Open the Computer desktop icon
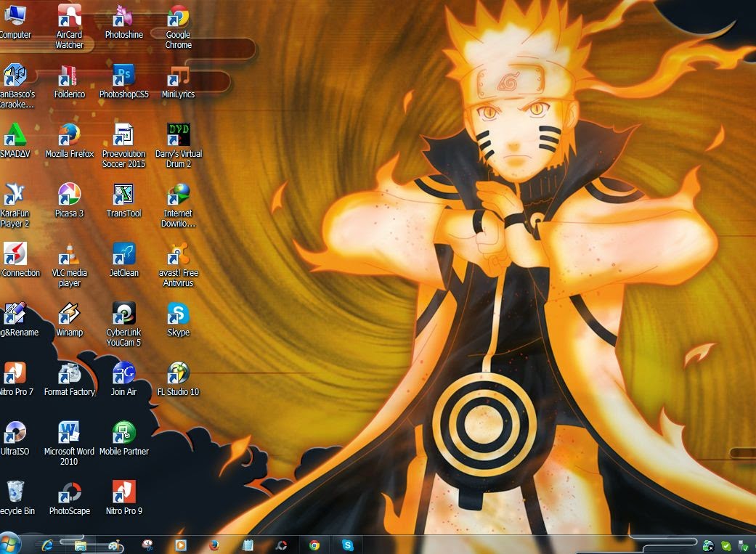 [15, 21]
